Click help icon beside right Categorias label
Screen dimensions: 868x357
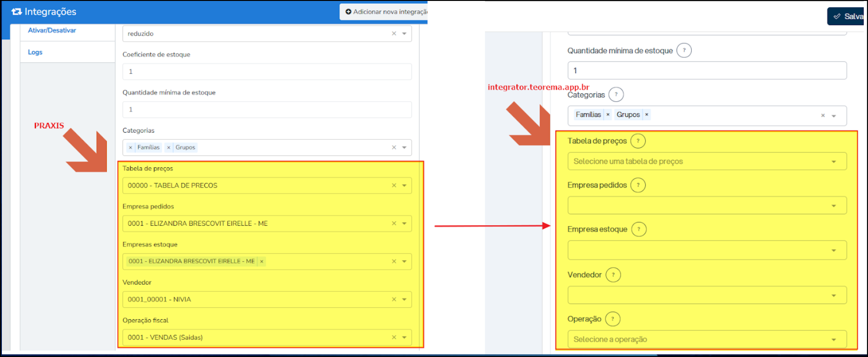click(616, 95)
